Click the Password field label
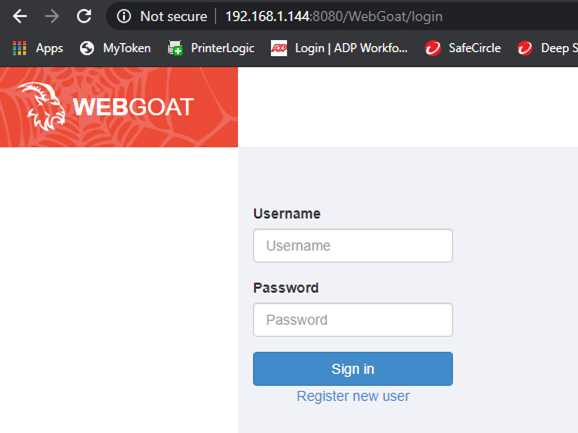Image resolution: width=578 pixels, height=433 pixels. pyautogui.click(x=286, y=288)
